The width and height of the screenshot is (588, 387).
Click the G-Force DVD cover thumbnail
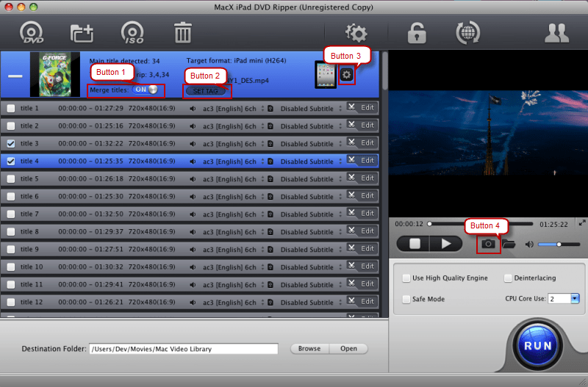54,74
